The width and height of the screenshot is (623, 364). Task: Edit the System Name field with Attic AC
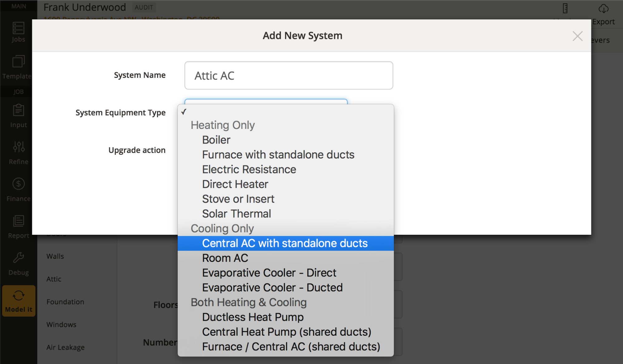[289, 75]
